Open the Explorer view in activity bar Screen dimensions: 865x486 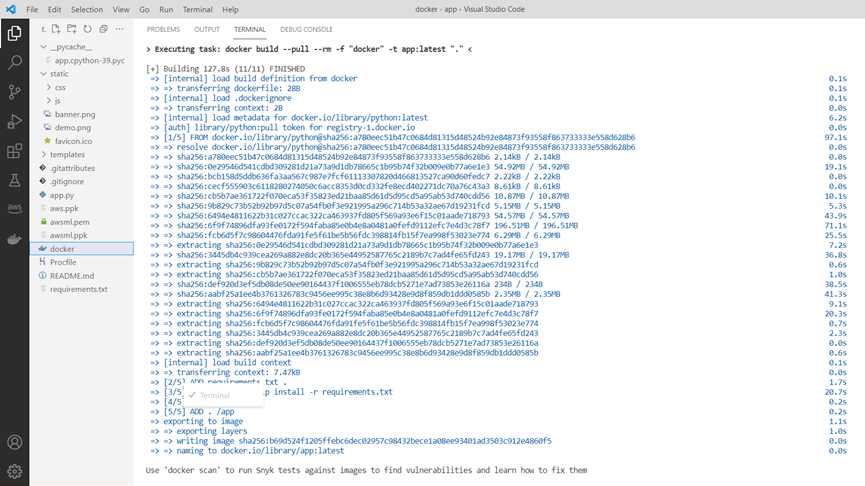[14, 34]
